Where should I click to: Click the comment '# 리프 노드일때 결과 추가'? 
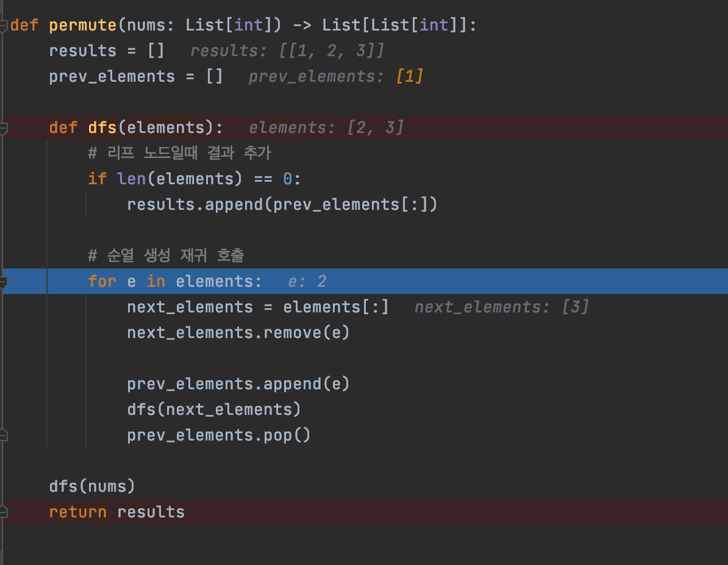click(x=180, y=153)
